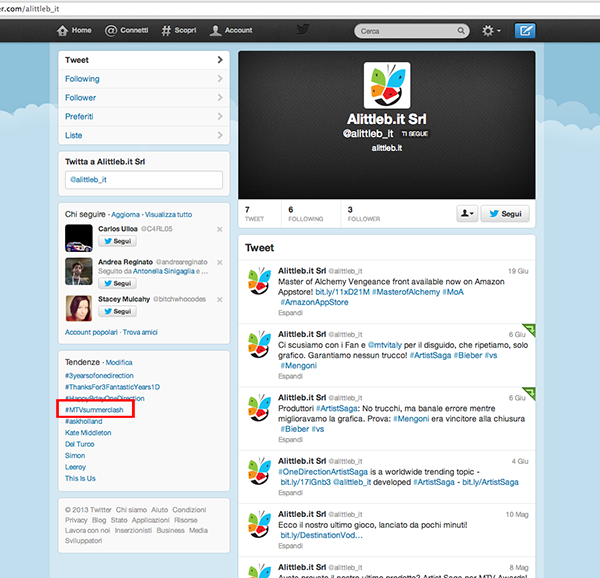Open #MTVsummerclash trend

tap(94, 410)
